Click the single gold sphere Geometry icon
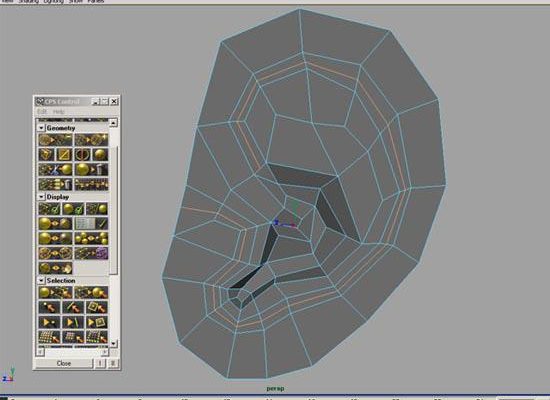Viewport: 550px width, 400px height. pyautogui.click(x=100, y=154)
